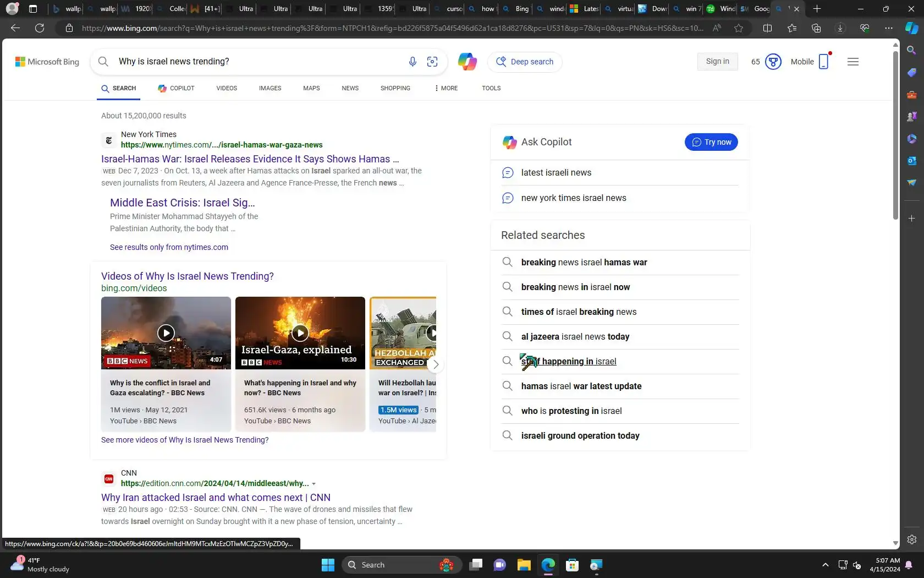
Task: Play the Israel-Gaza, explained video thumbnail
Action: (x=300, y=333)
